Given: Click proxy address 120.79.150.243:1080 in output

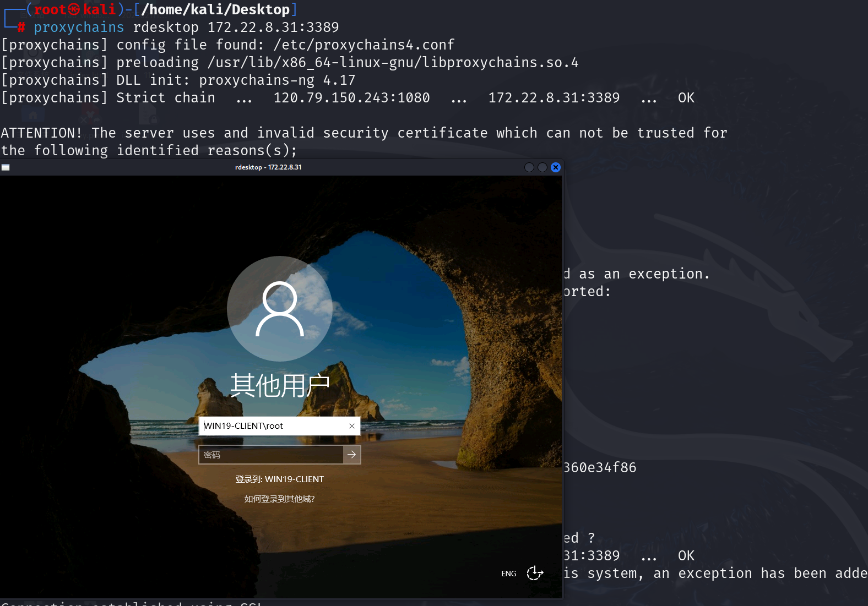Looking at the screenshot, I should (351, 97).
